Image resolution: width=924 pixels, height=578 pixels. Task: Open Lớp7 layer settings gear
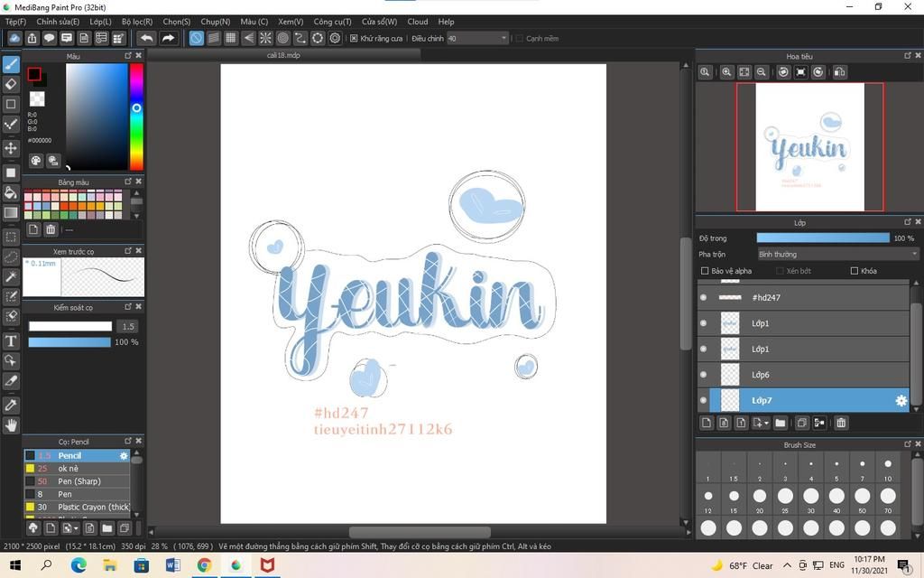901,400
